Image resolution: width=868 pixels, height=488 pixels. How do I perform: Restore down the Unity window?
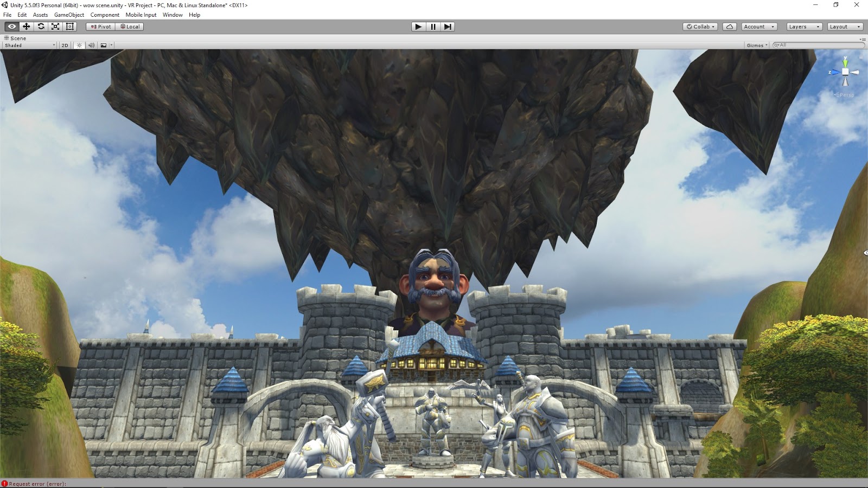tap(836, 5)
